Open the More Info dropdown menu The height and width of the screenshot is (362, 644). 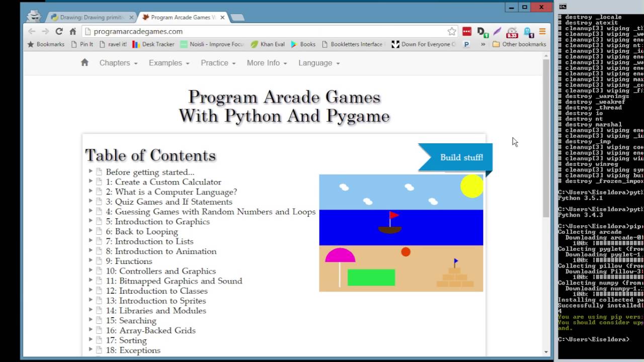pyautogui.click(x=267, y=63)
